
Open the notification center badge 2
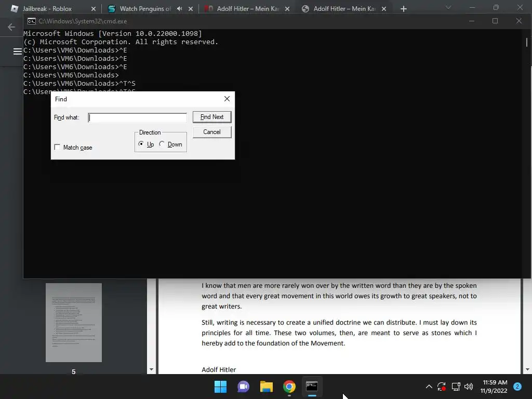pyautogui.click(x=517, y=387)
